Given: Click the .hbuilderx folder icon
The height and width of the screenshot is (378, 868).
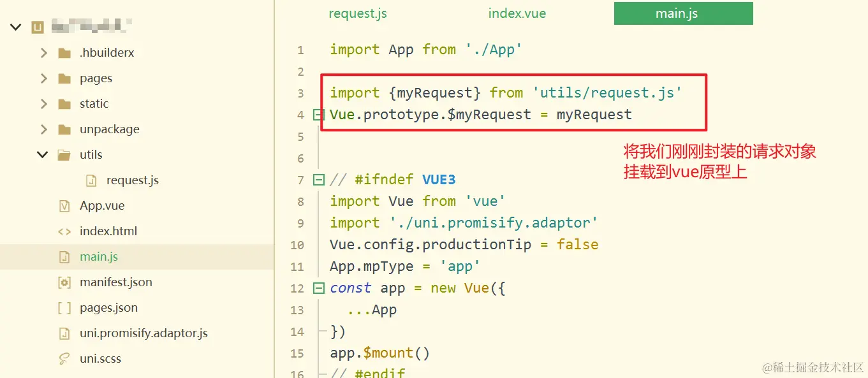Looking at the screenshot, I should (64, 53).
